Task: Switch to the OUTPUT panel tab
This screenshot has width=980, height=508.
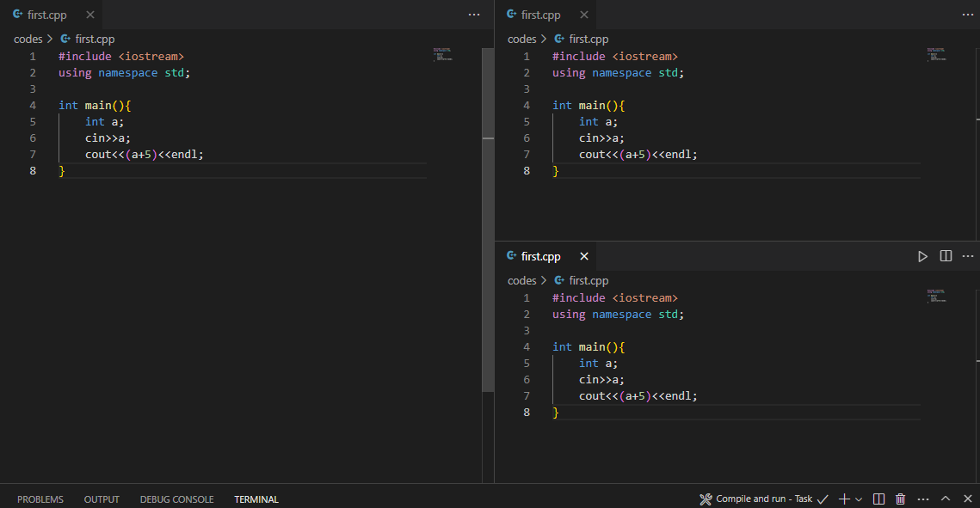Action: 102,499
